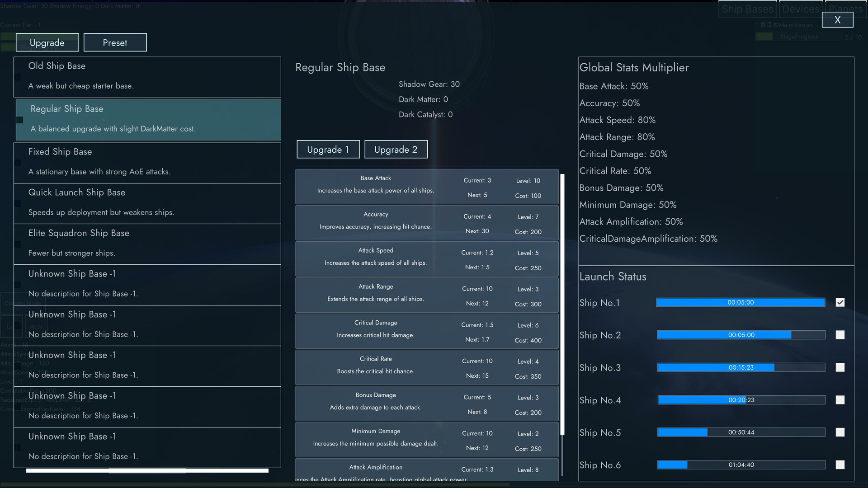Viewport: 868px width, 488px height.
Task: Uncheck the Ship No.1 launch checkbox
Action: [x=840, y=302]
